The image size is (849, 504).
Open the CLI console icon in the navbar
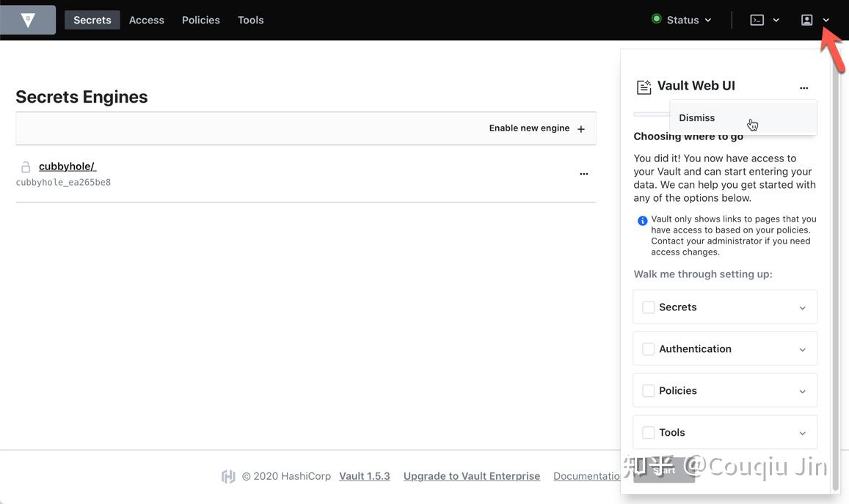click(x=757, y=20)
